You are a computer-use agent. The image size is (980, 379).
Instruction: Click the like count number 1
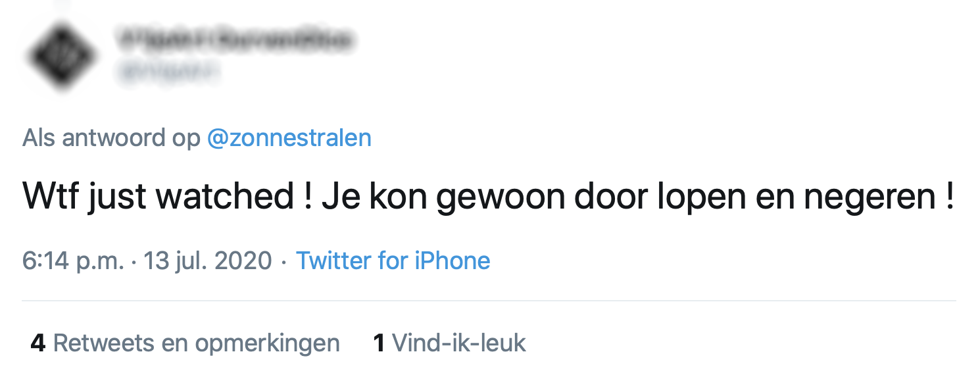[379, 343]
